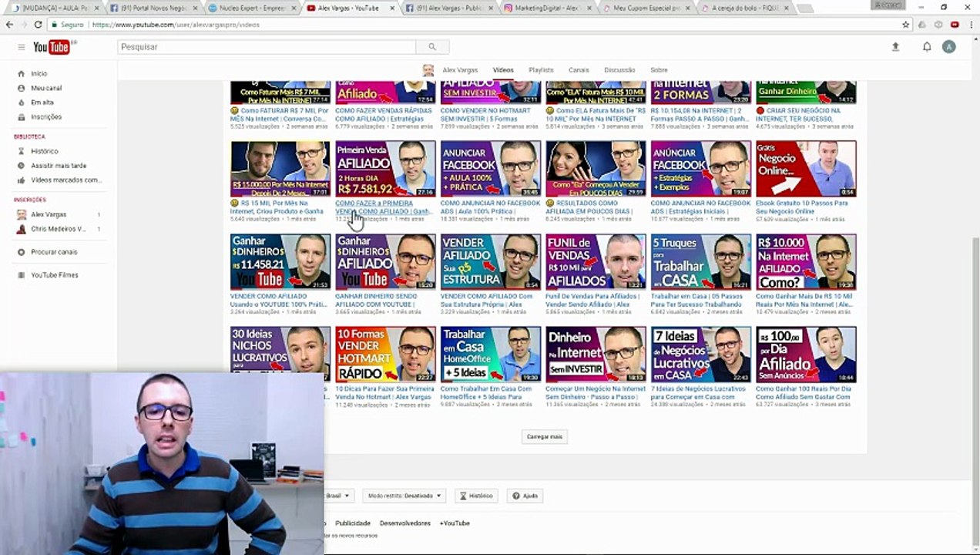The image size is (980, 555).
Task: Switch to the Vídeos channel tab
Action: (x=503, y=70)
